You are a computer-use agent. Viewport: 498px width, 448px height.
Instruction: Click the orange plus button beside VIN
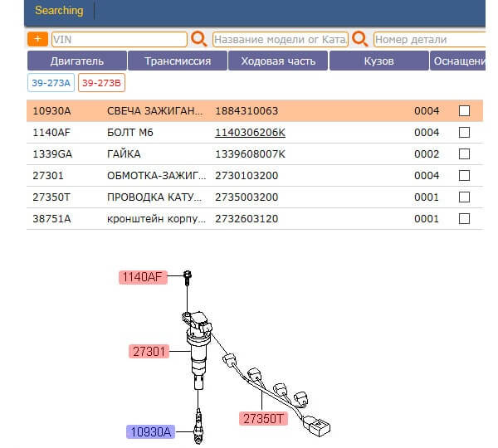37,39
